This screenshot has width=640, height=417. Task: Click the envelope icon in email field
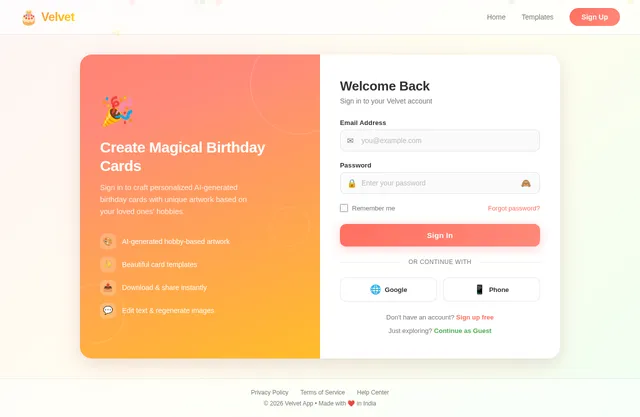(350, 141)
